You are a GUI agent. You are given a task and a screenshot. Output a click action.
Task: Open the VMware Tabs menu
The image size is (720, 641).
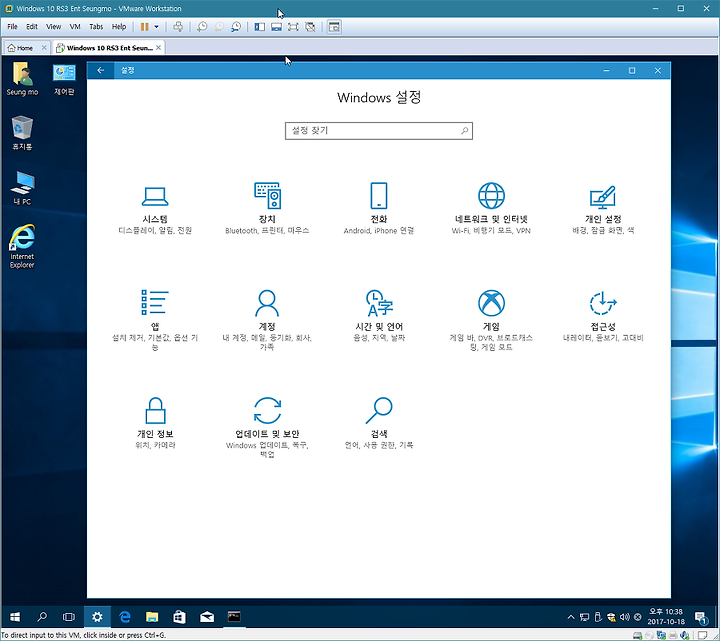[96, 27]
